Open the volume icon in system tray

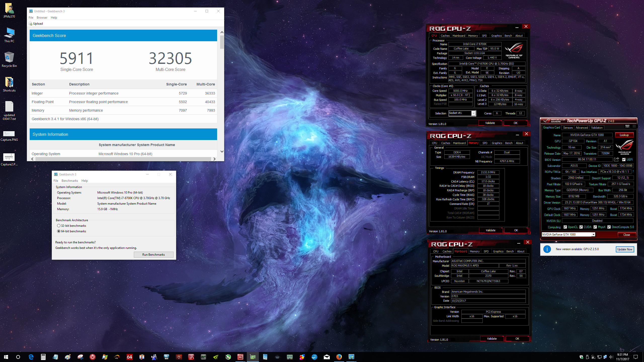611,357
